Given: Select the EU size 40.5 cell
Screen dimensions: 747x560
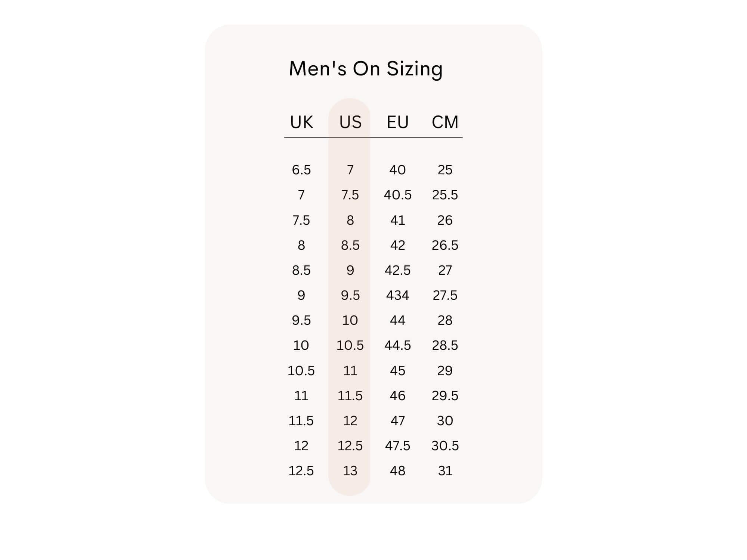Looking at the screenshot, I should [397, 195].
